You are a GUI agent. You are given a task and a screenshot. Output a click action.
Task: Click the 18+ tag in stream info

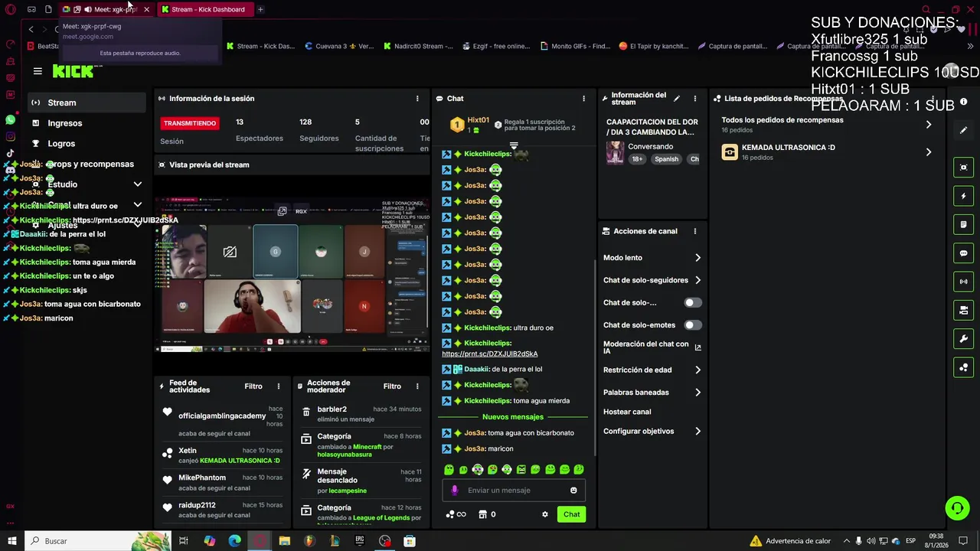coord(638,159)
